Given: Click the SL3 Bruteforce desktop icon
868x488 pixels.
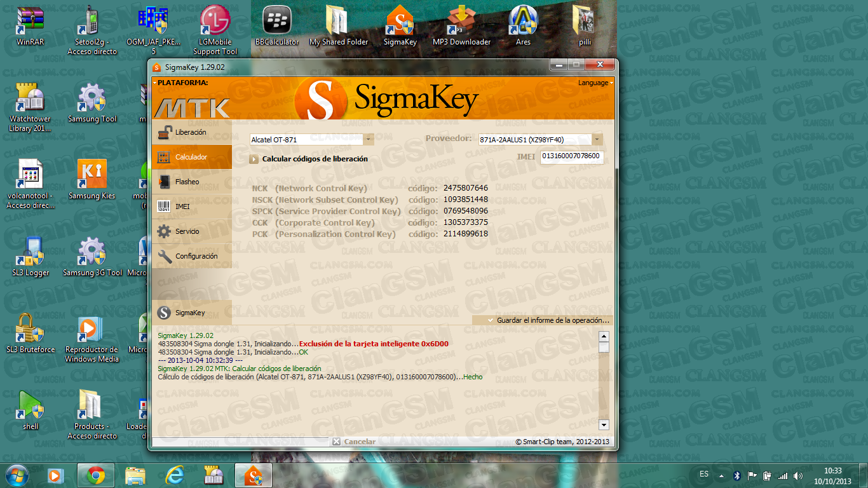Looking at the screenshot, I should pyautogui.click(x=30, y=334).
